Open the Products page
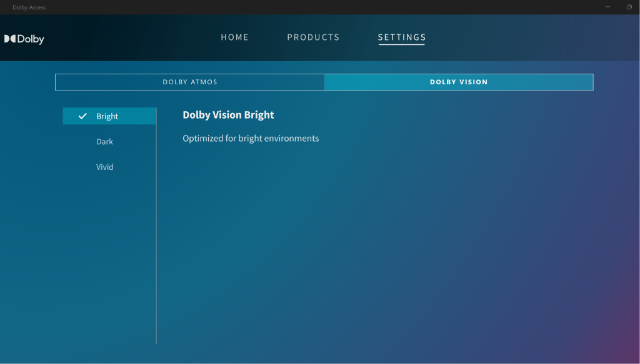The image size is (640, 364). 313,37
